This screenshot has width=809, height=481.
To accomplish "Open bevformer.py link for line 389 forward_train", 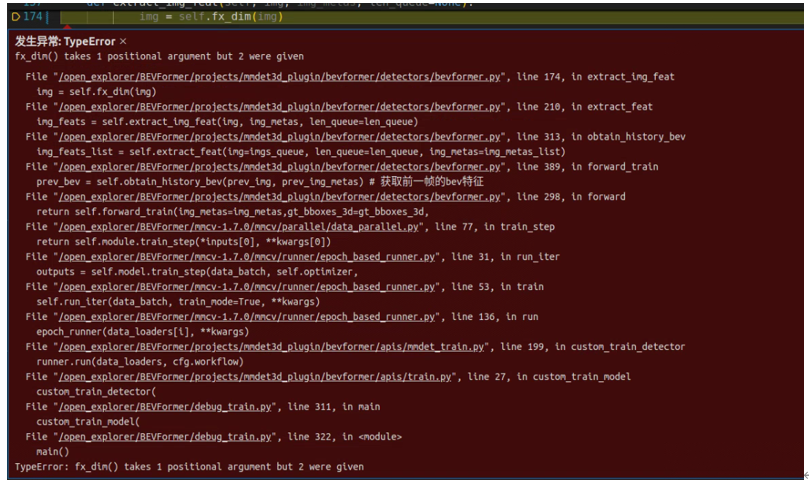I will click(x=282, y=166).
